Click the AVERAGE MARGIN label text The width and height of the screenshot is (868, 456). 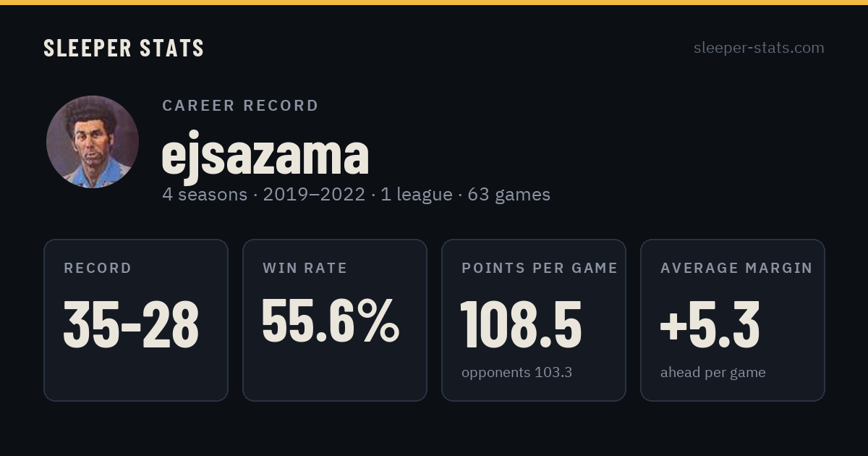coord(736,269)
